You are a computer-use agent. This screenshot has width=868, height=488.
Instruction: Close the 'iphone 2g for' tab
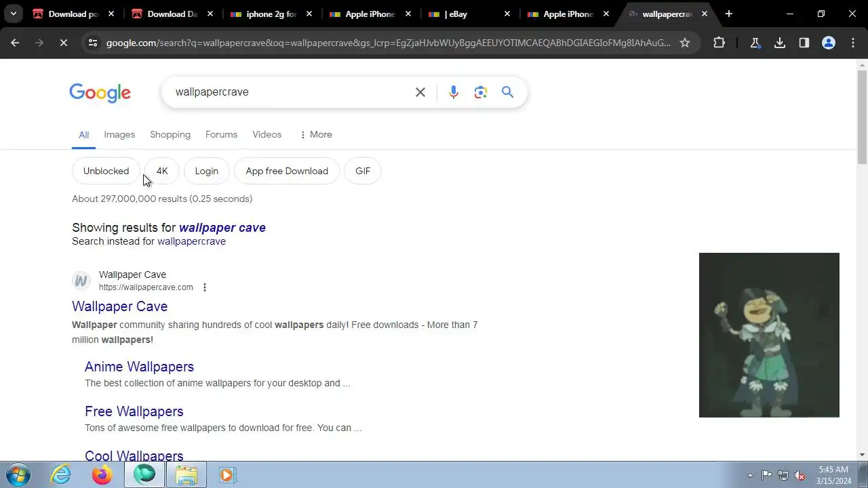pos(309,14)
